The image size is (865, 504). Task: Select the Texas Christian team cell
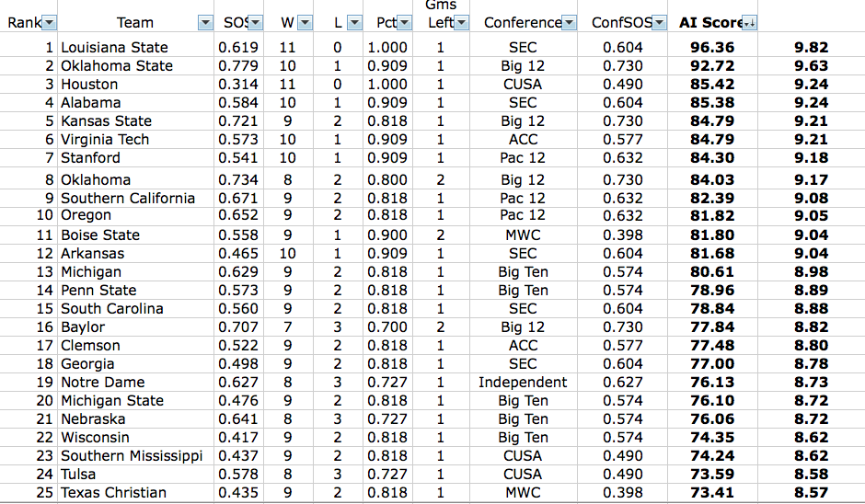pyautogui.click(x=135, y=492)
